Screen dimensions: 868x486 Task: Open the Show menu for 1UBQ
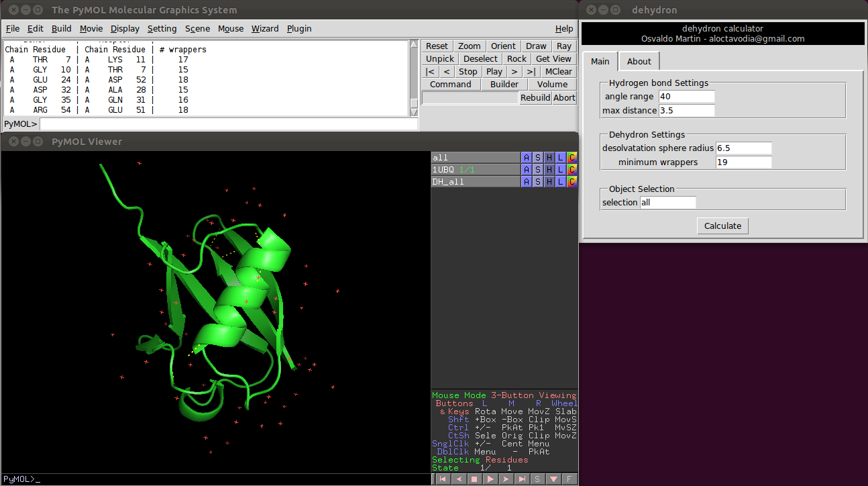pyautogui.click(x=538, y=170)
